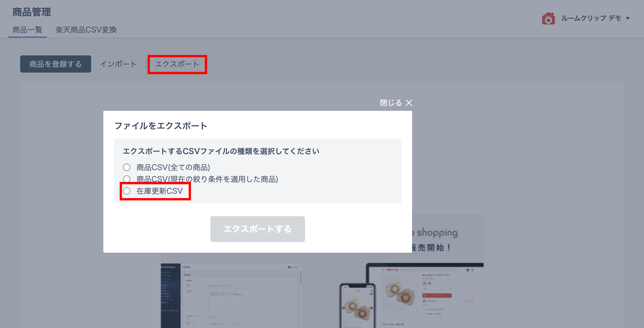Select 商品CSV(全ての商品) radio button
The width and height of the screenshot is (644, 328).
click(x=127, y=167)
